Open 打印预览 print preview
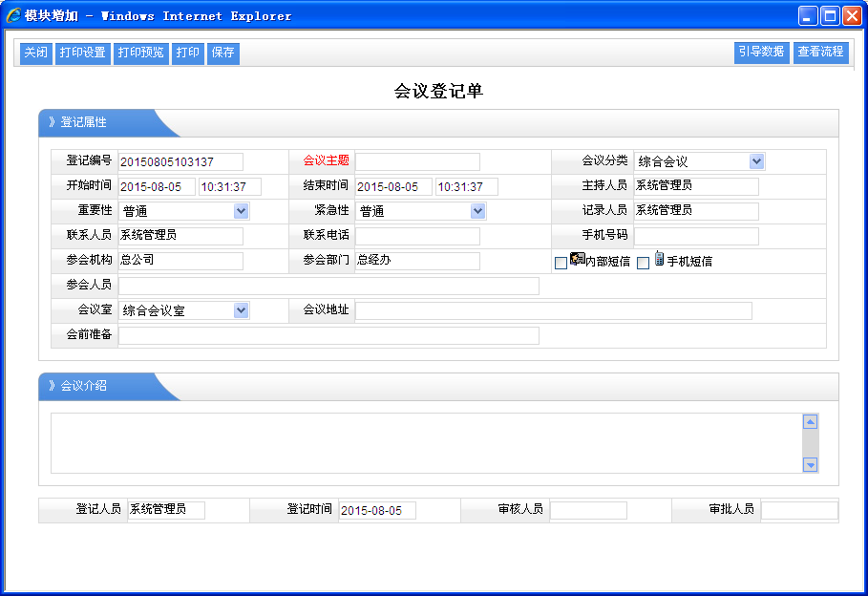 (141, 53)
